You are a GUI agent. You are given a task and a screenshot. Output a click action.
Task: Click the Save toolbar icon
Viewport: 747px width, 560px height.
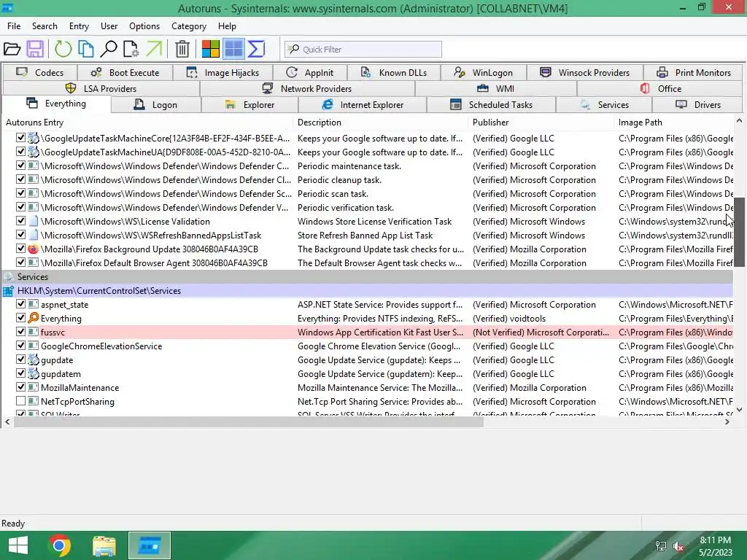(x=35, y=49)
